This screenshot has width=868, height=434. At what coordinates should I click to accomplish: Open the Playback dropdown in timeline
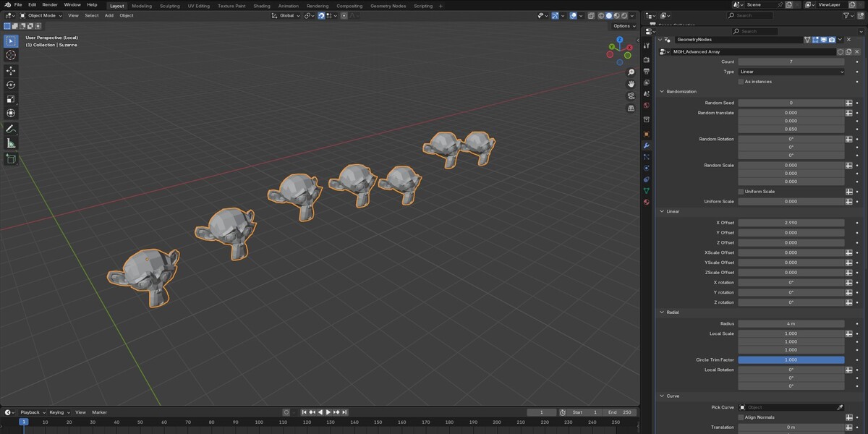(x=33, y=412)
